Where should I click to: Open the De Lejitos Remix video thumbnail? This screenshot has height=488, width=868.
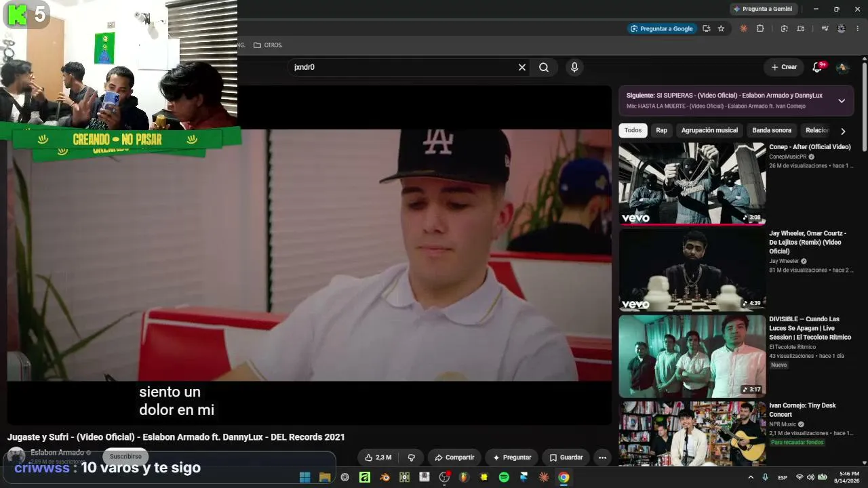692,270
